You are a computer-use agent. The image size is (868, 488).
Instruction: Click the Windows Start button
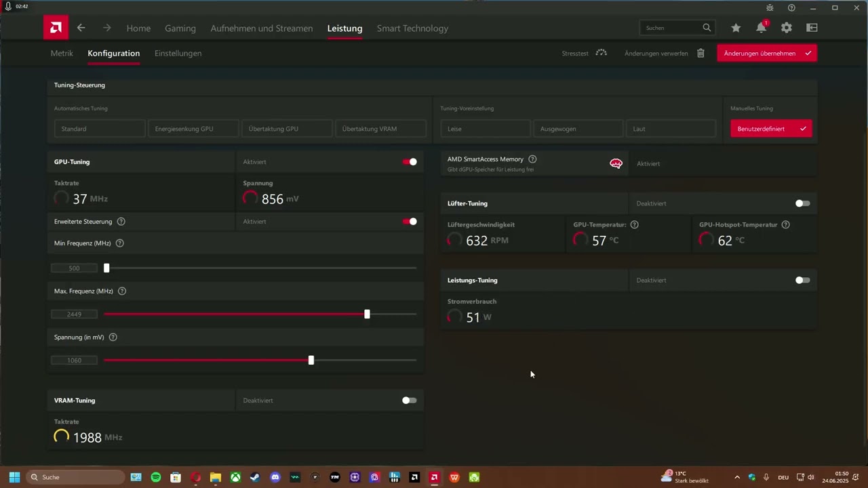pyautogui.click(x=14, y=477)
